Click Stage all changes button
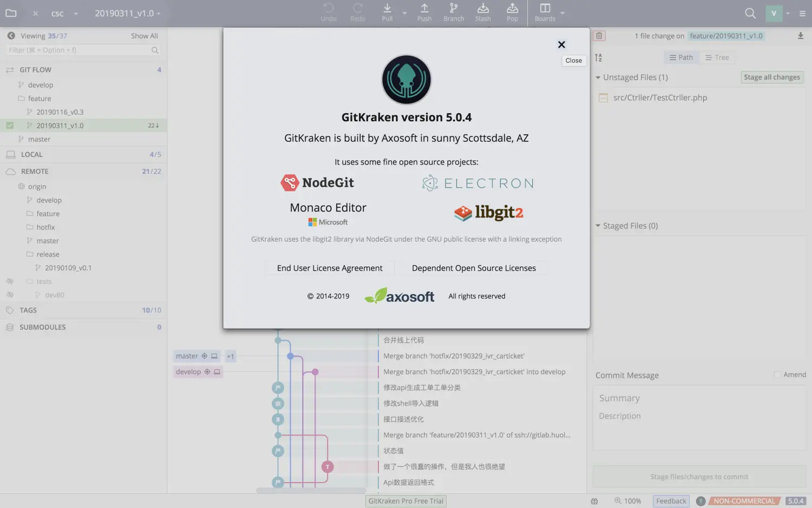The height and width of the screenshot is (508, 812). 772,77
